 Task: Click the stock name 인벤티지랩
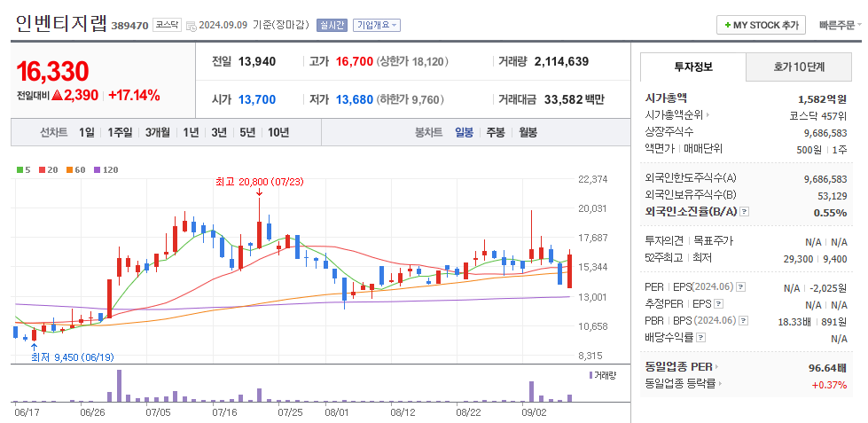tap(61, 23)
